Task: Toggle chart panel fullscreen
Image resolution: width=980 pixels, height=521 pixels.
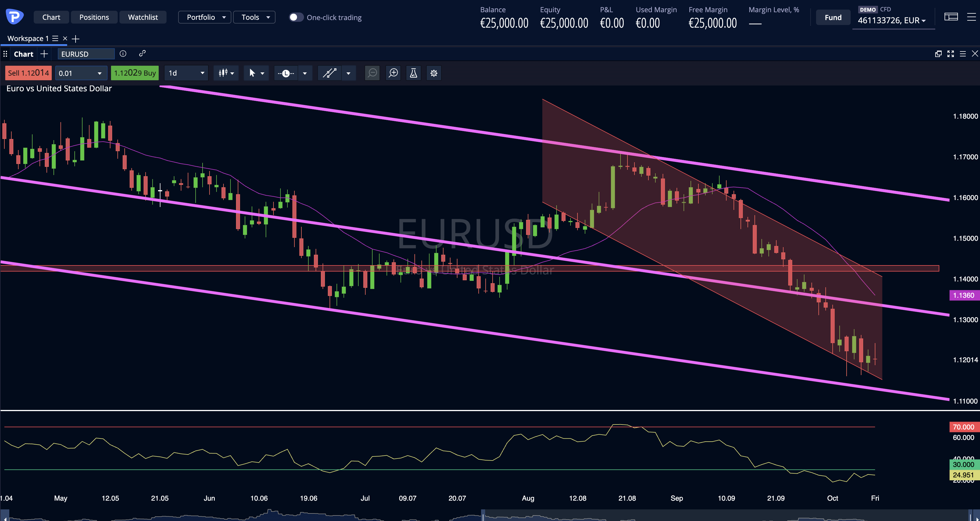Action: pos(951,54)
